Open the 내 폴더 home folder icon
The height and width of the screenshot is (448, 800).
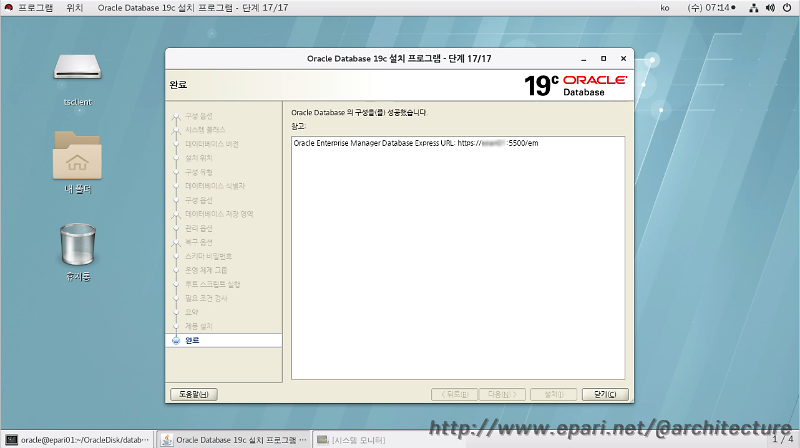click(77, 156)
